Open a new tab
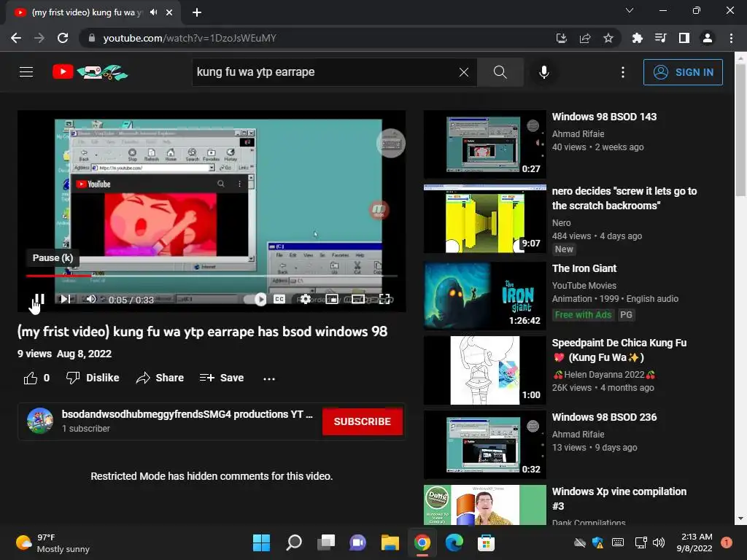Screen dimensions: 747x560 [x=197, y=12]
